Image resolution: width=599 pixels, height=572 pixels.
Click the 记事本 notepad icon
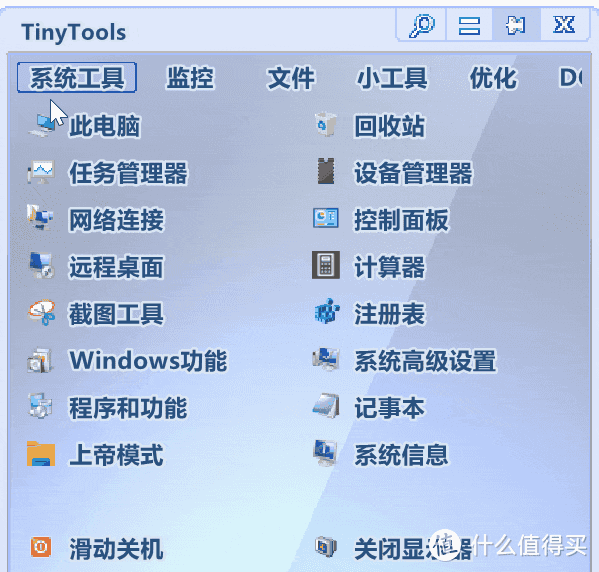[326, 406]
